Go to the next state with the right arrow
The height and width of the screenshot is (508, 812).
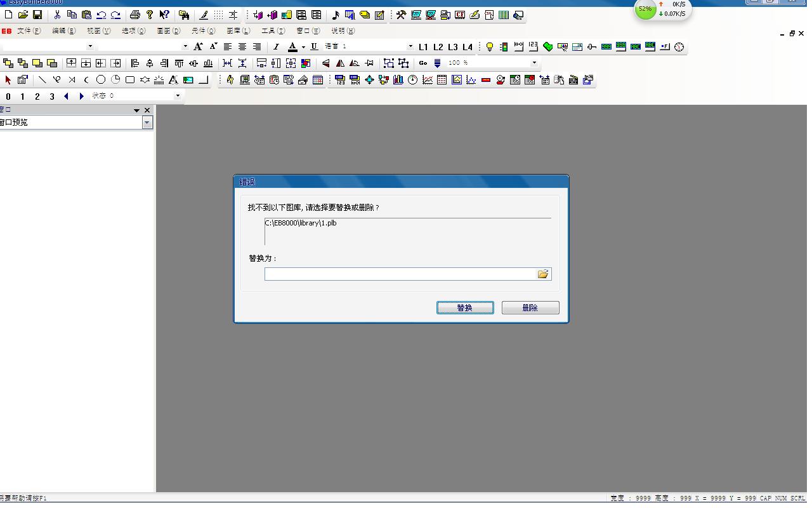pos(81,97)
